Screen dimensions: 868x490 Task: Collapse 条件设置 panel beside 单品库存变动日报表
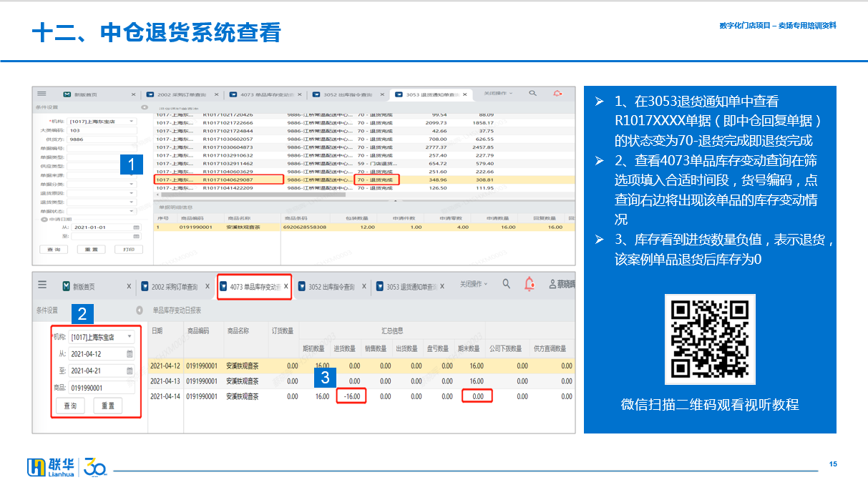139,310
